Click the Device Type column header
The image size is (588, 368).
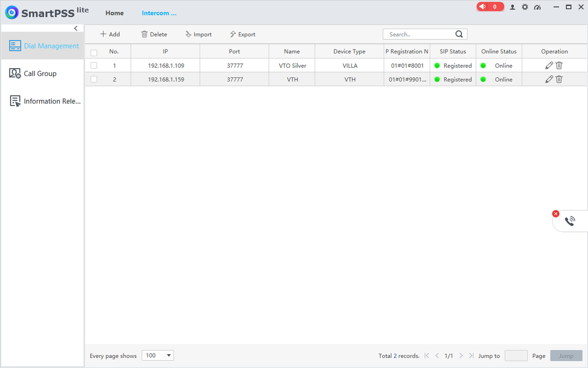(x=349, y=52)
